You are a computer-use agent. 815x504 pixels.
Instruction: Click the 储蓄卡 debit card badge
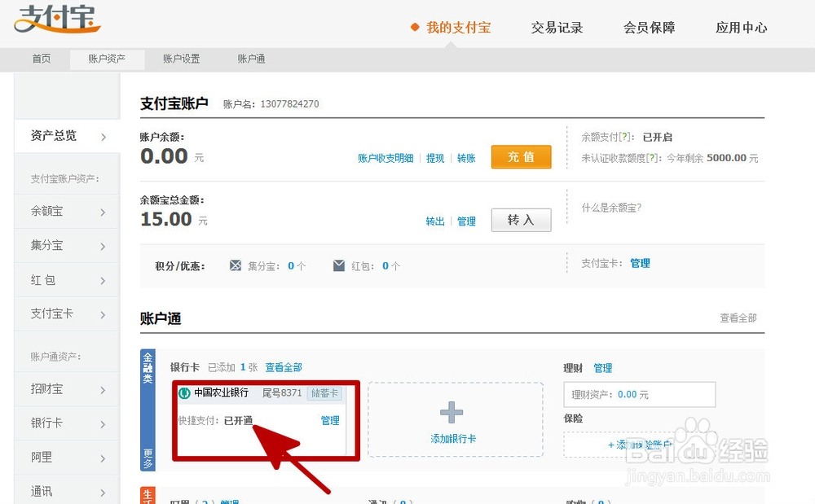coord(325,392)
